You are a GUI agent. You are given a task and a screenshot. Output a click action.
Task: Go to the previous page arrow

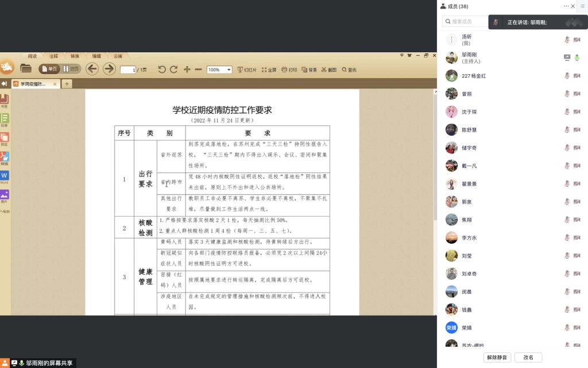[x=92, y=69]
